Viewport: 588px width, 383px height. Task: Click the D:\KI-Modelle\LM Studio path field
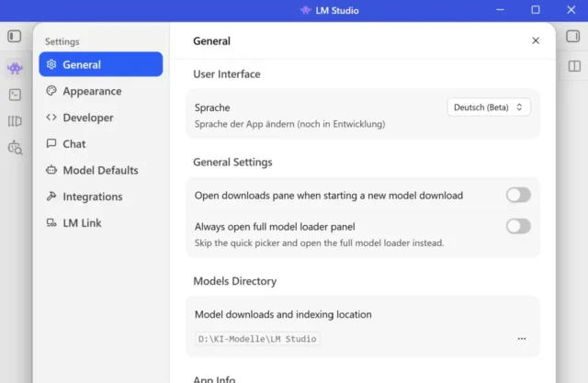pyautogui.click(x=257, y=339)
